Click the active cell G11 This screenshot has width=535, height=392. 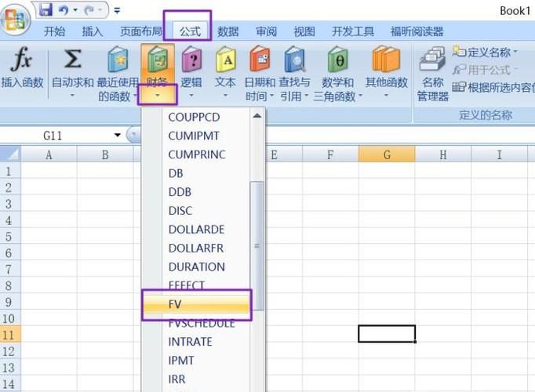(387, 334)
